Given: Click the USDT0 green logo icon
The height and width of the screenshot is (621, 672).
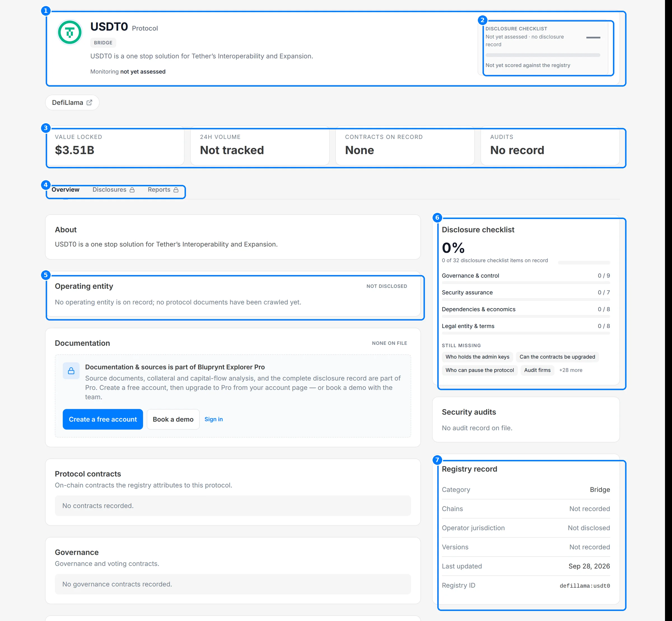Looking at the screenshot, I should click(70, 32).
